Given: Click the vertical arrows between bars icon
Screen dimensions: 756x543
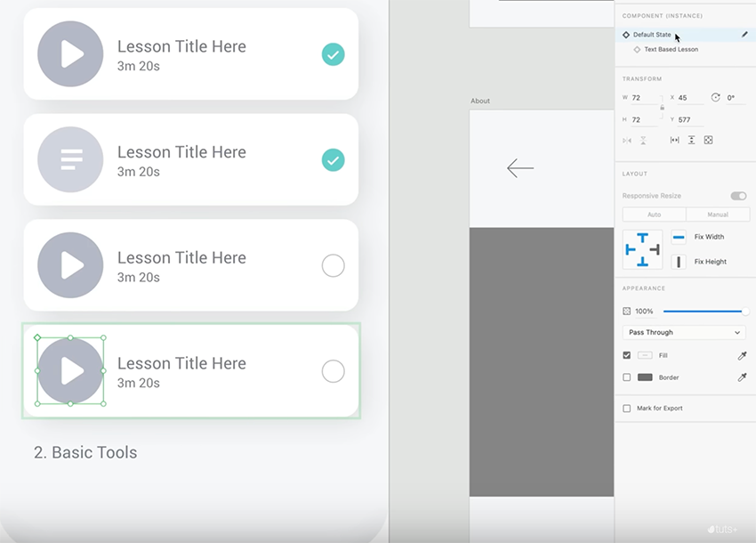Looking at the screenshot, I should click(x=691, y=140).
